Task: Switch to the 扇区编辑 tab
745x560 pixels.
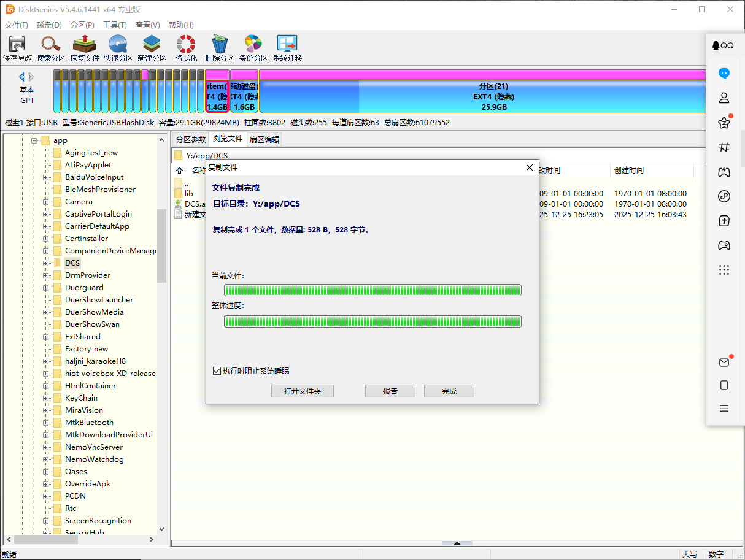Action: point(264,139)
